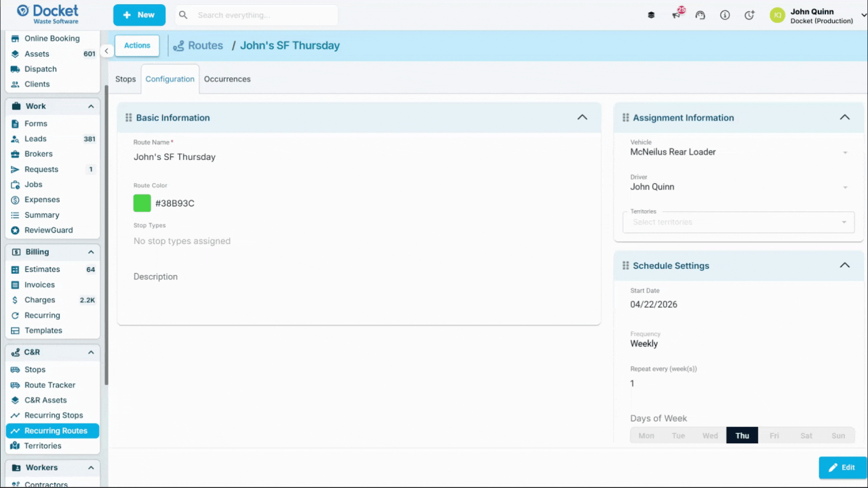Click the Online Booking sidebar icon

[x=15, y=39]
